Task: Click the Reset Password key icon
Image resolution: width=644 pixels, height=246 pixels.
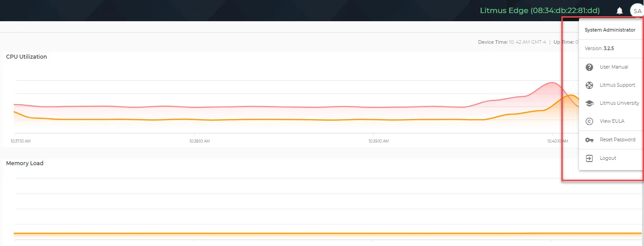Action: (589, 140)
